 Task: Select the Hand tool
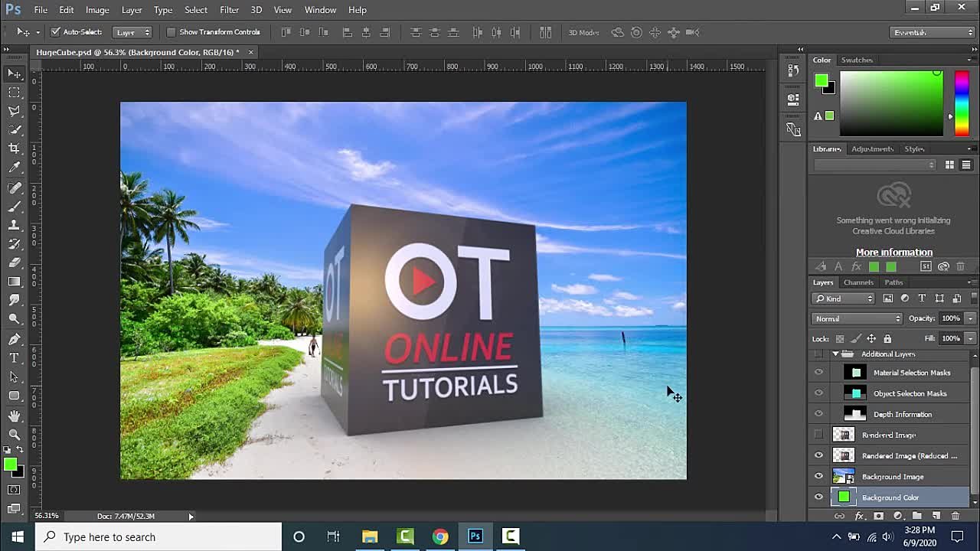[x=15, y=416]
